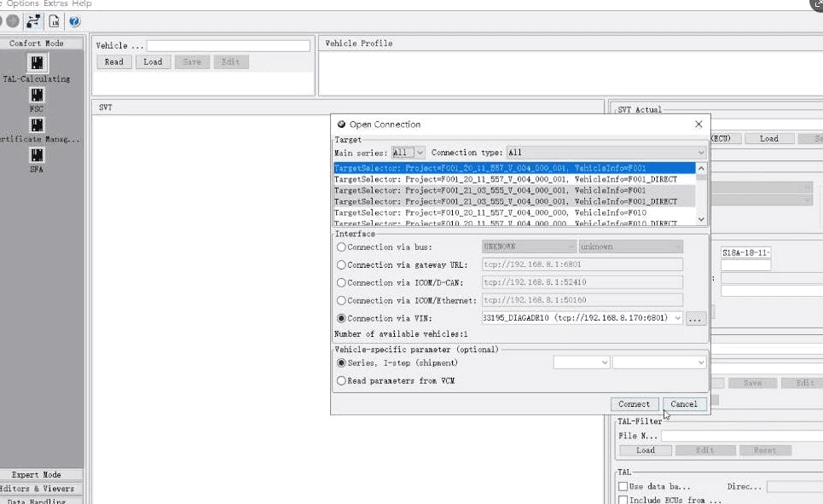The width and height of the screenshot is (823, 504).
Task: Select Connection via gateway URL radio
Action: [x=341, y=265]
